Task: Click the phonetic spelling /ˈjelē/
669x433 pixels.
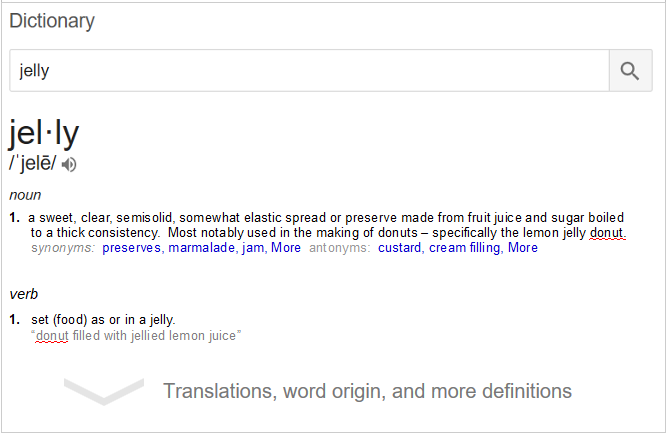Action: point(32,163)
